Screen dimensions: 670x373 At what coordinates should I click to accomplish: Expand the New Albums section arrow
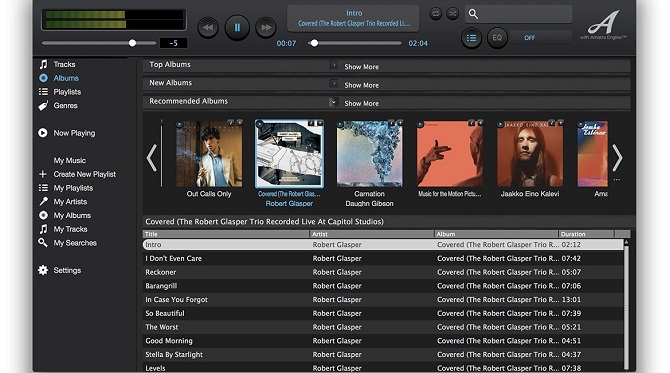click(334, 84)
